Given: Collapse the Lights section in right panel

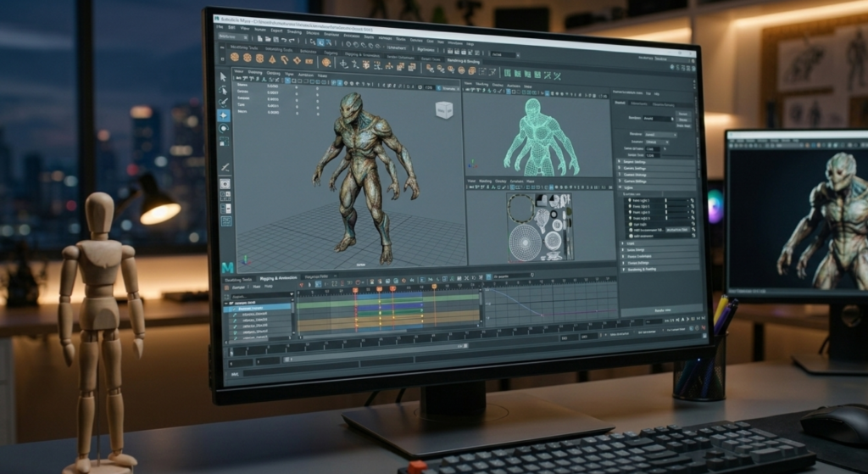Looking at the screenshot, I should tap(619, 187).
